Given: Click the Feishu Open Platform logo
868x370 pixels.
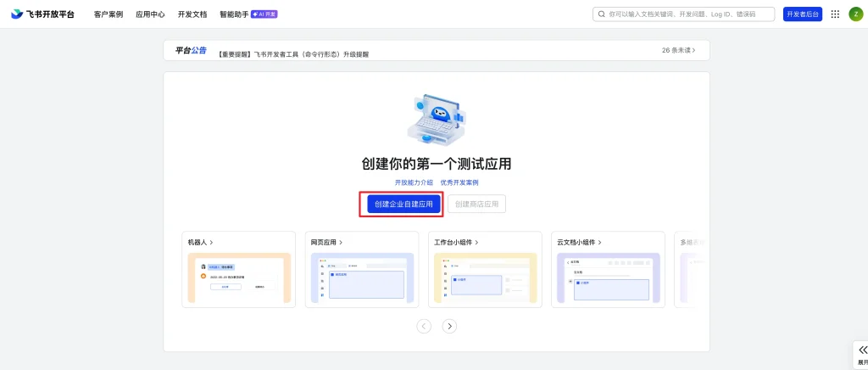Looking at the screenshot, I should (42, 14).
